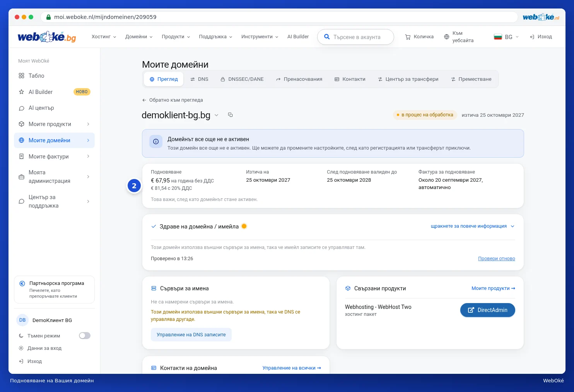Switch to the DNSSEC/DANE tab
This screenshot has width=574, height=392.
(242, 79)
